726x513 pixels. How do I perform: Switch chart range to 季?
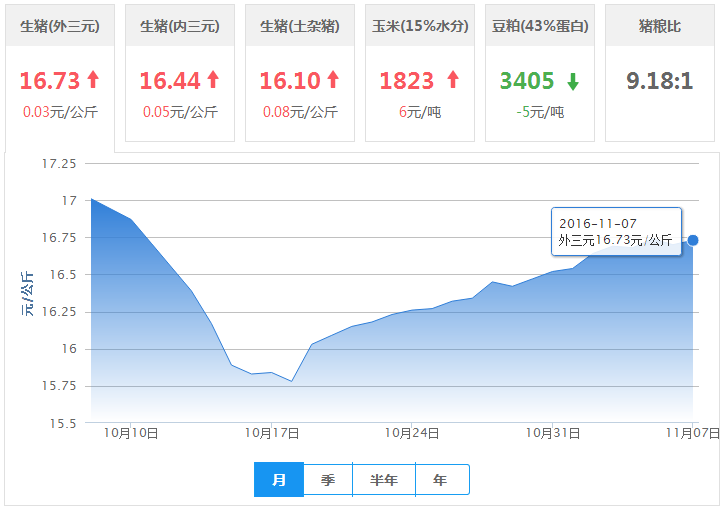[x=328, y=480]
